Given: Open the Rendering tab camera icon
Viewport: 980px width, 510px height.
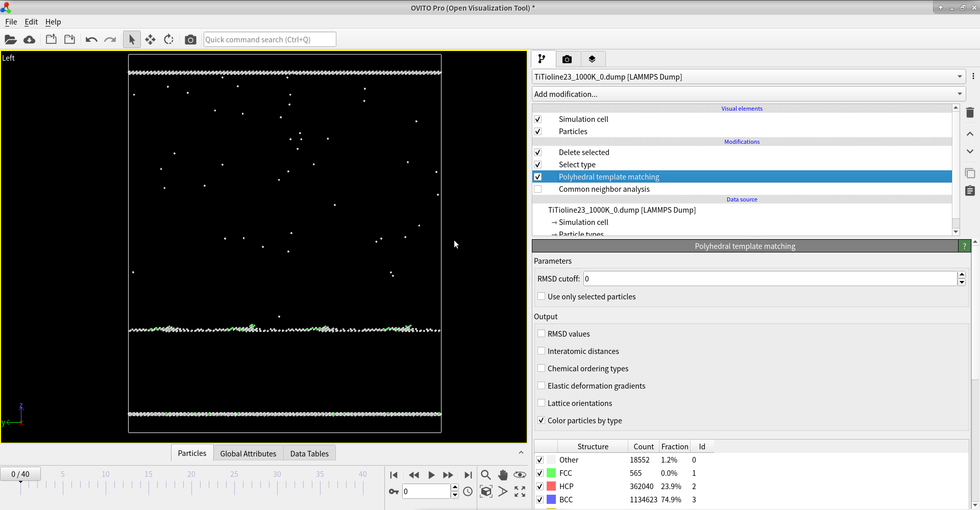Looking at the screenshot, I should click(x=567, y=59).
